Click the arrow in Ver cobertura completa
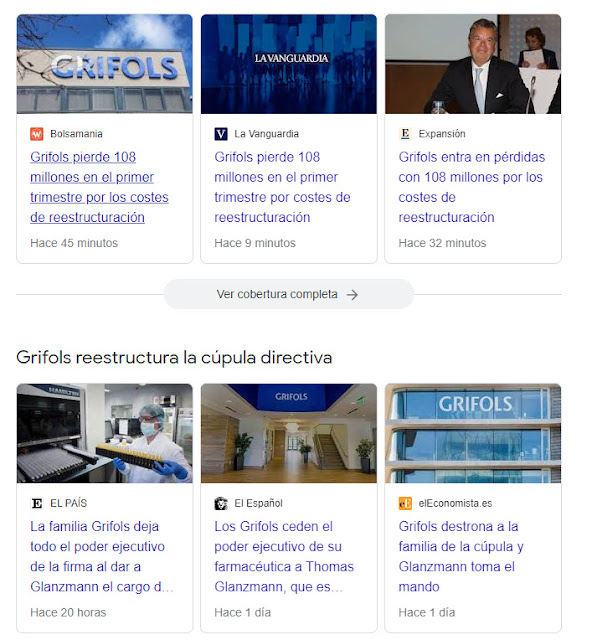 tap(352, 295)
